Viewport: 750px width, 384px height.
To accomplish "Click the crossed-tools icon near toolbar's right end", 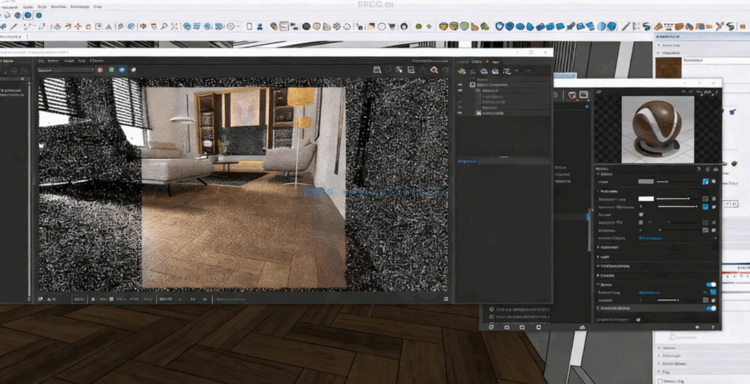I will click(719, 27).
